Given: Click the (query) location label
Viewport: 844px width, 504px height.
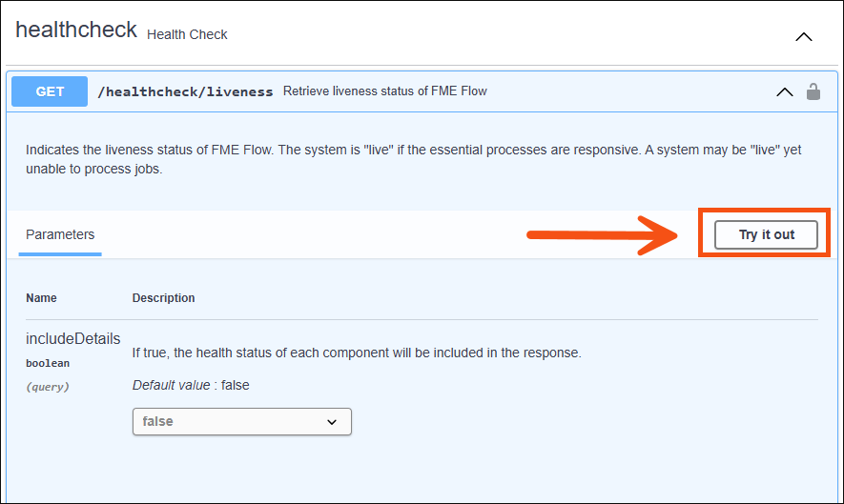Looking at the screenshot, I should click(x=48, y=387).
